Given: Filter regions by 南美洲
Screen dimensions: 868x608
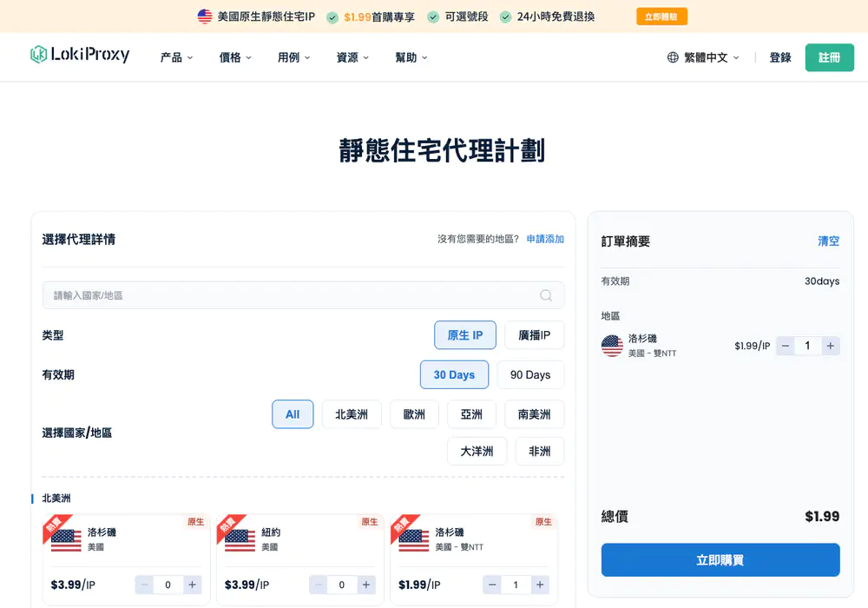Looking at the screenshot, I should coord(534,414).
